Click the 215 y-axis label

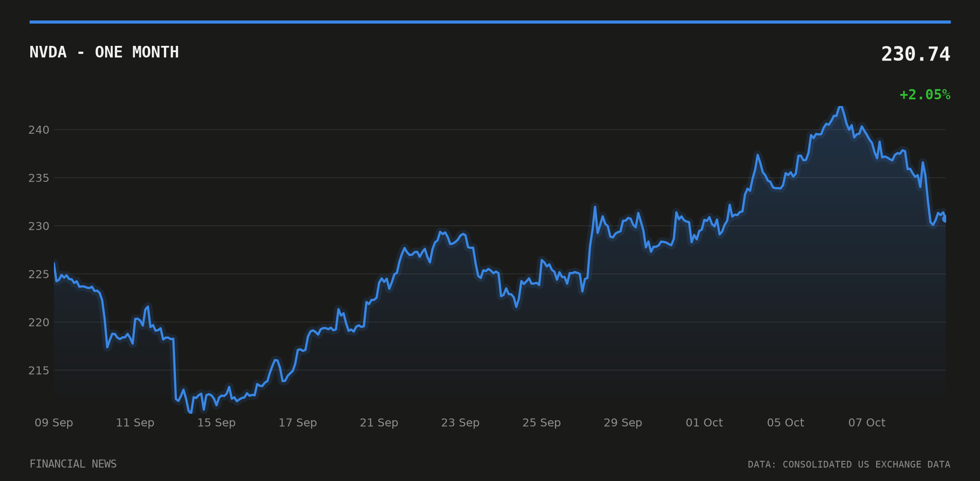(x=39, y=371)
